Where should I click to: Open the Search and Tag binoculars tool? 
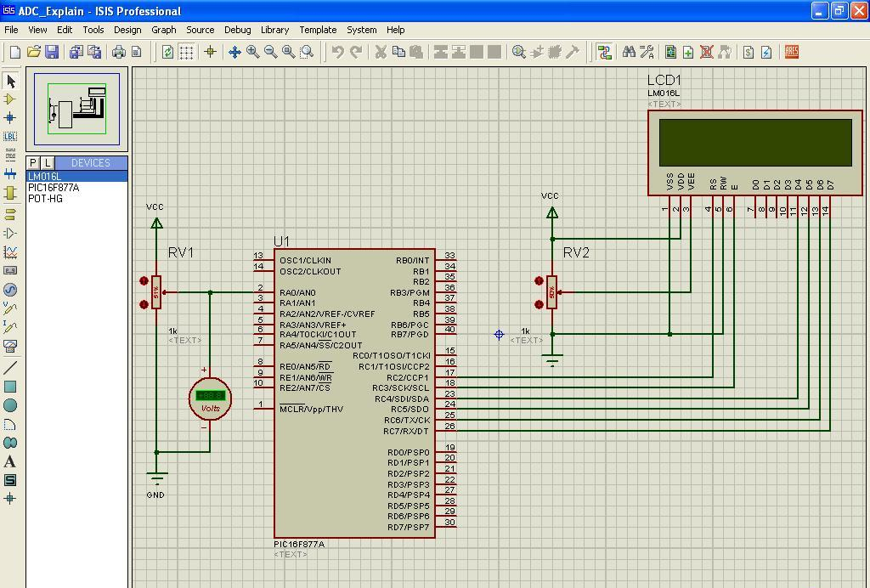tap(629, 52)
